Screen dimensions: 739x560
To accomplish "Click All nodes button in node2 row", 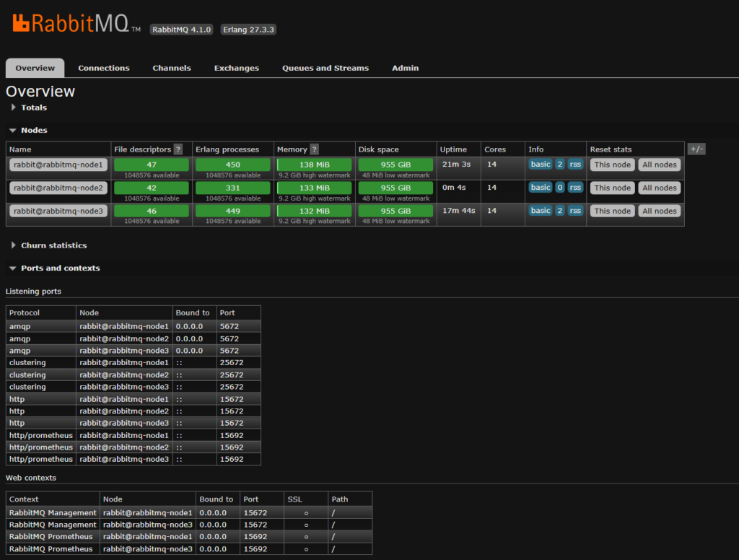I will click(x=660, y=188).
